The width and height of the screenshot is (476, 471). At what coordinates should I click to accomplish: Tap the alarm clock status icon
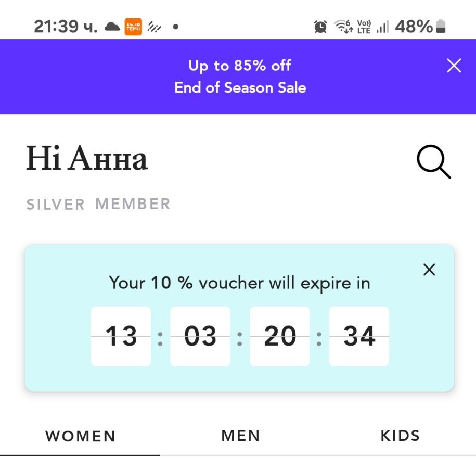click(x=320, y=27)
